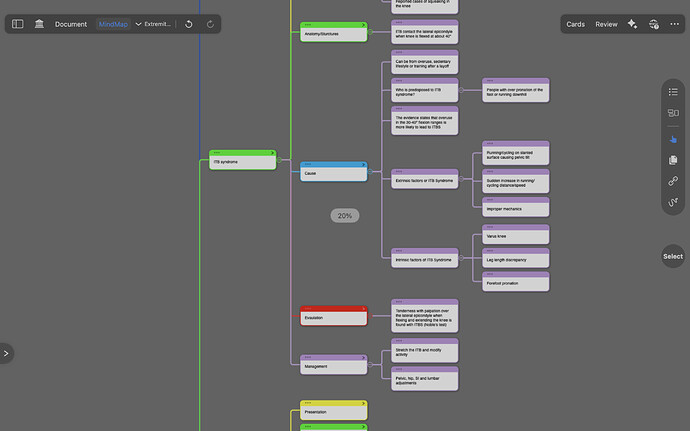Click the dots handle on the Improper mechanics card

tap(490, 200)
